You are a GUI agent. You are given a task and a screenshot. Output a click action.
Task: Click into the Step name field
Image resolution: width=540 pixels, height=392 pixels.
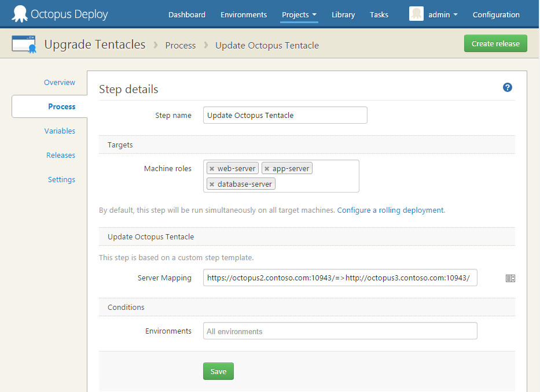point(285,116)
